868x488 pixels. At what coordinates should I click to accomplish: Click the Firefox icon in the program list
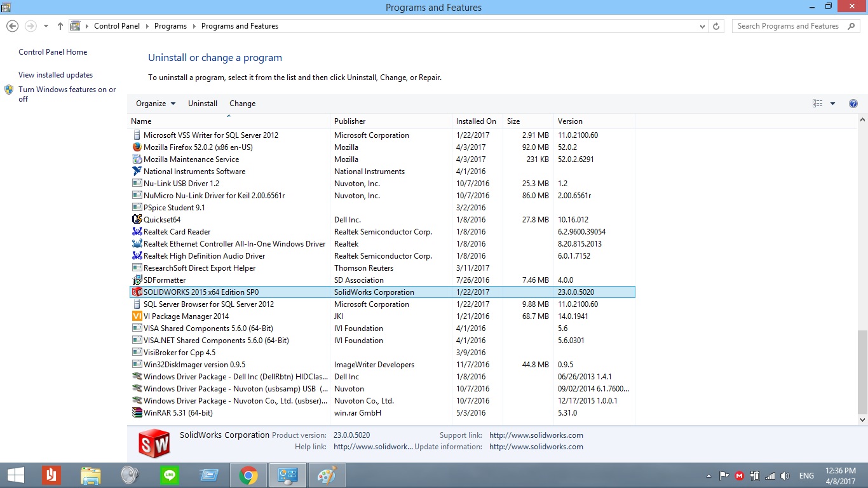point(137,147)
